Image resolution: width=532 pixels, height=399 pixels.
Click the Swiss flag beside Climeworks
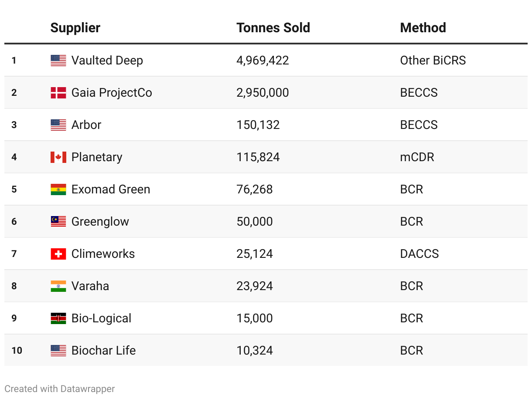(58, 254)
